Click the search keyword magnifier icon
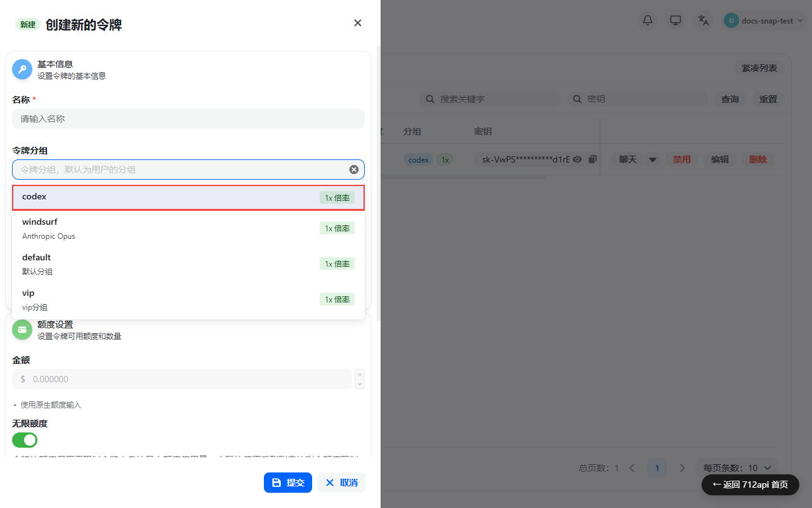Screen dimensions: 812x508 tap(430, 99)
